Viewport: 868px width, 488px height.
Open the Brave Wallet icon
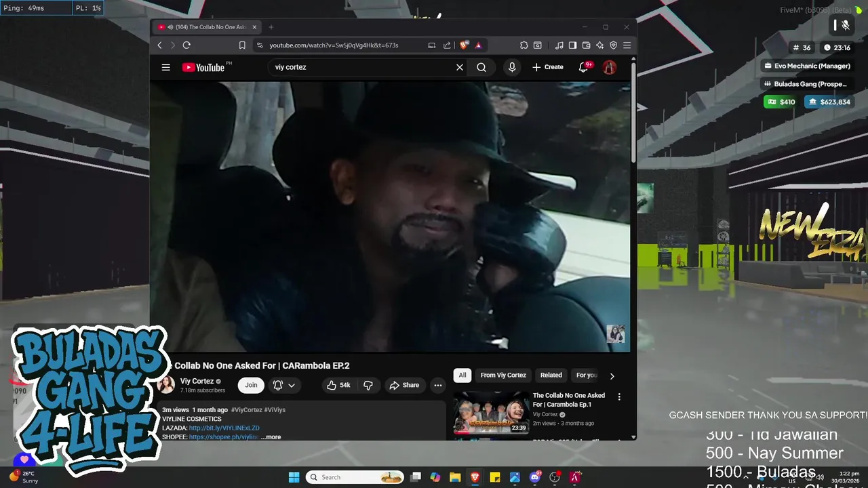coord(586,45)
